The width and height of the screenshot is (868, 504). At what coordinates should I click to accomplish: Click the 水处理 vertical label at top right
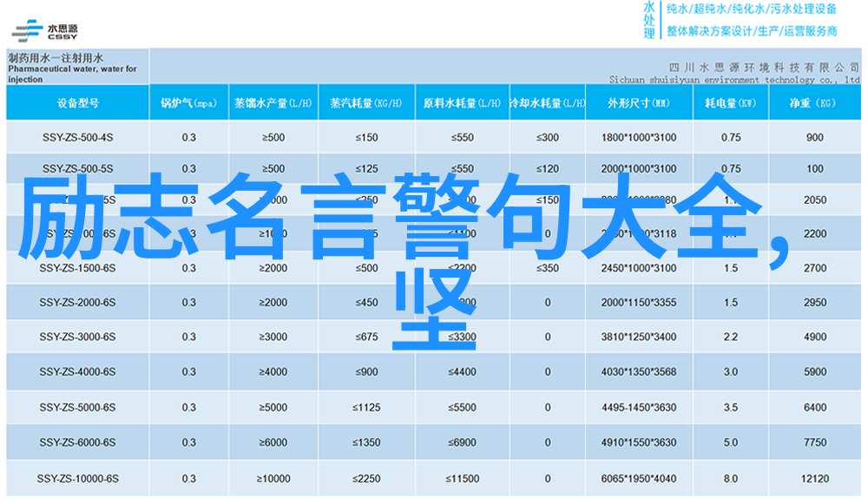click(x=648, y=20)
